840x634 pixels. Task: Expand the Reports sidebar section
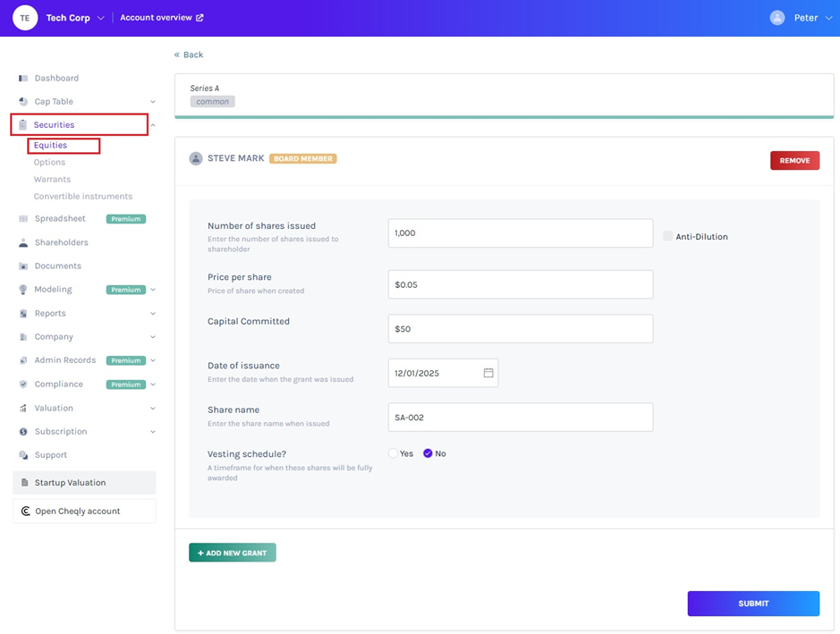[x=153, y=314]
